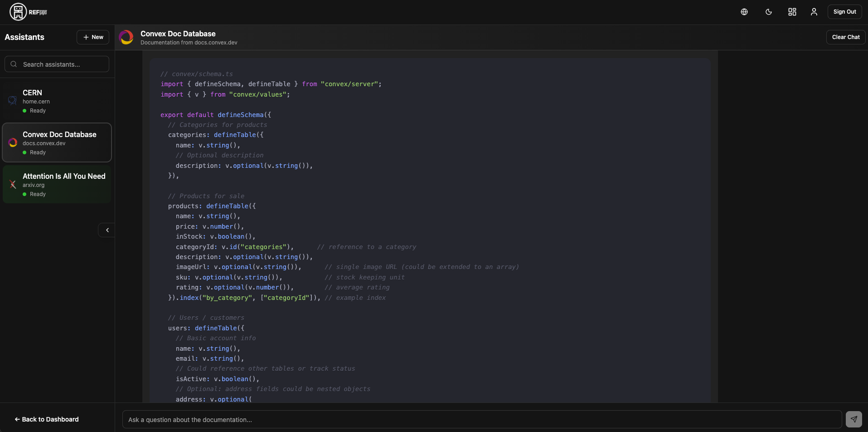This screenshot has width=868, height=432.
Task: Select Attention Is All You Need assistant
Action: coord(57,184)
